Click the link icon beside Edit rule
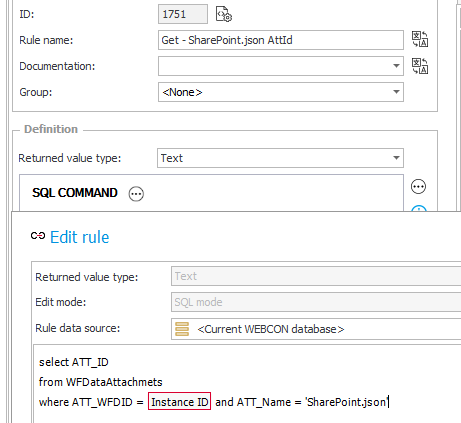The width and height of the screenshot is (461, 423). 38,236
